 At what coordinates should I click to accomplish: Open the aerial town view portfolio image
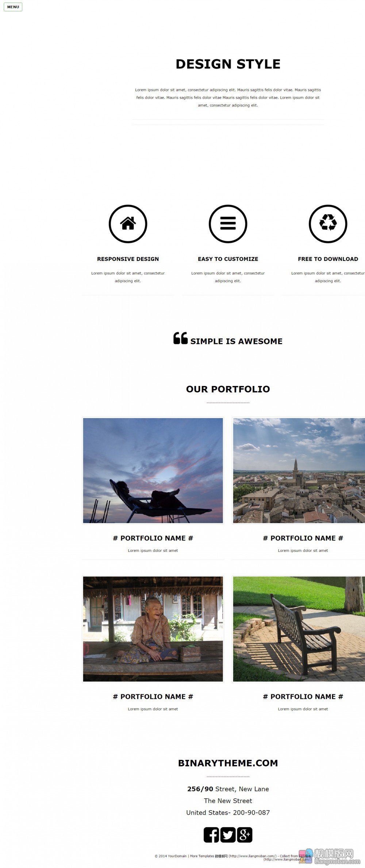pos(299,471)
